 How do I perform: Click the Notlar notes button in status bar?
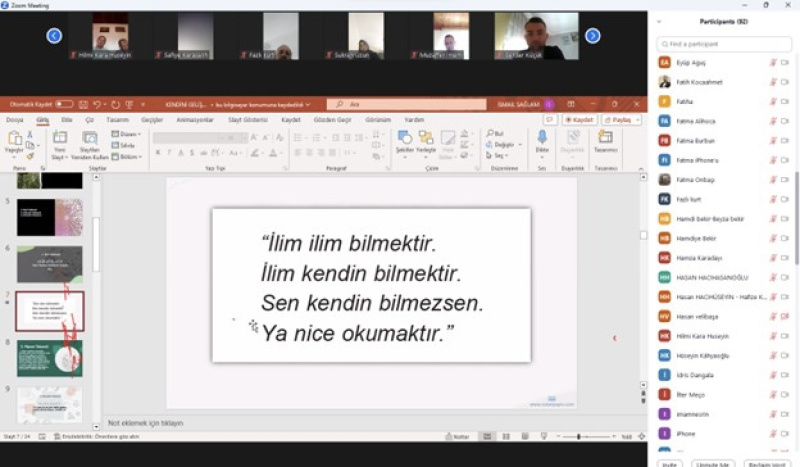coord(457,436)
